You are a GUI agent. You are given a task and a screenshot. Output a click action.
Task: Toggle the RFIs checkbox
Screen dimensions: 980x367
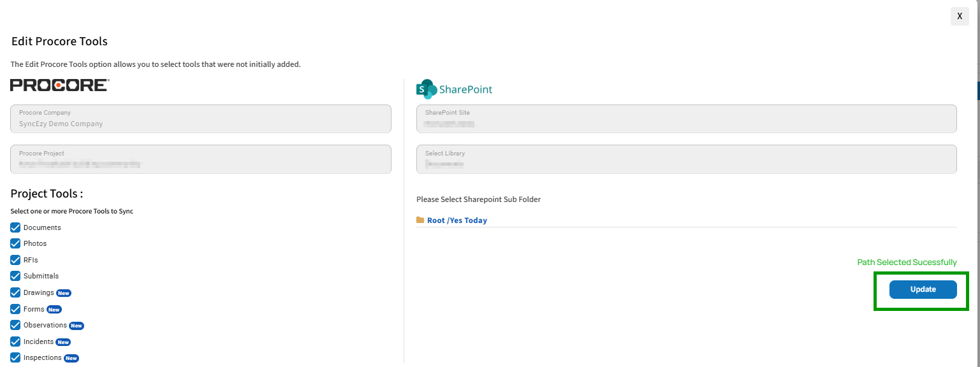click(15, 260)
